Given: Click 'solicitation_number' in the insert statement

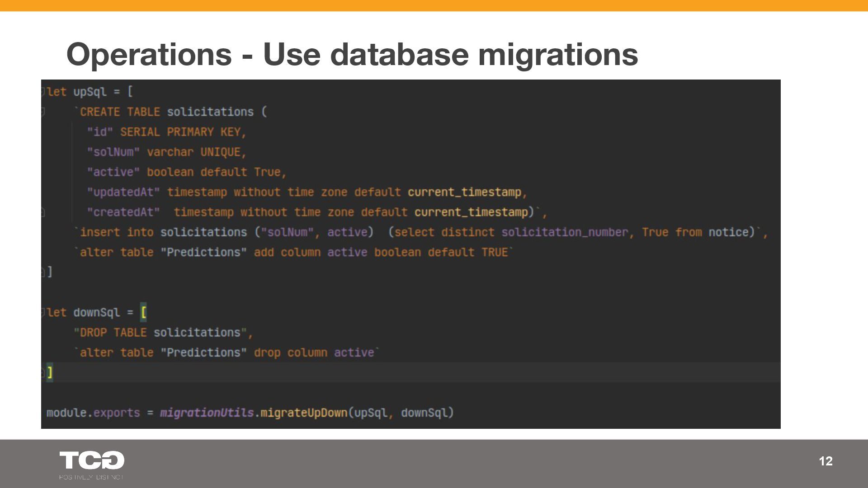Looking at the screenshot, I should [x=565, y=232].
